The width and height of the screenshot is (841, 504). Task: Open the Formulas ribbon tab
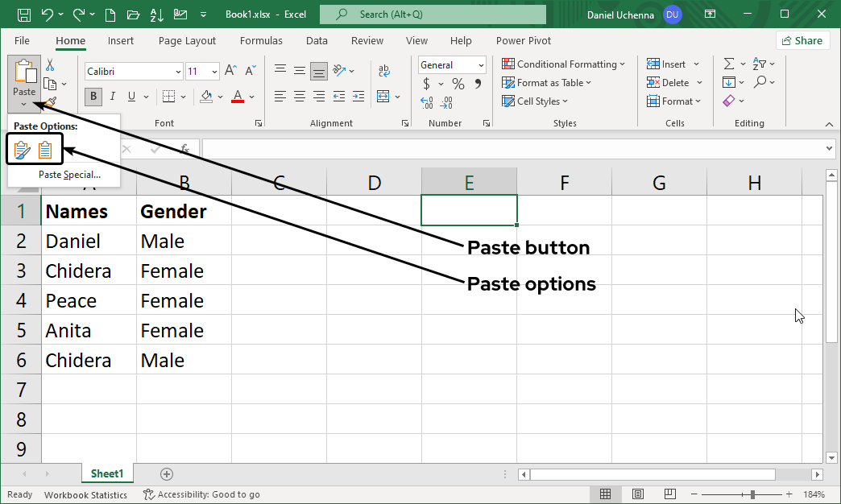261,40
